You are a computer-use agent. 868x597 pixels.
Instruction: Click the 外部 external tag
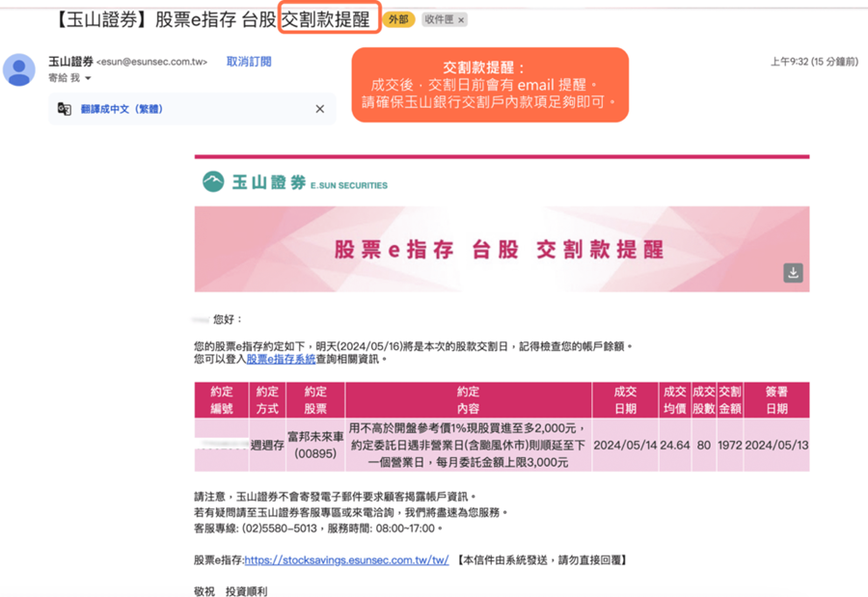click(398, 20)
